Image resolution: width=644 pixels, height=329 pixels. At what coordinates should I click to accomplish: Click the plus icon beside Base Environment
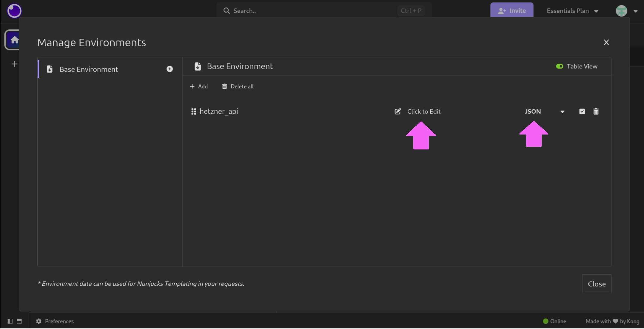tap(170, 69)
